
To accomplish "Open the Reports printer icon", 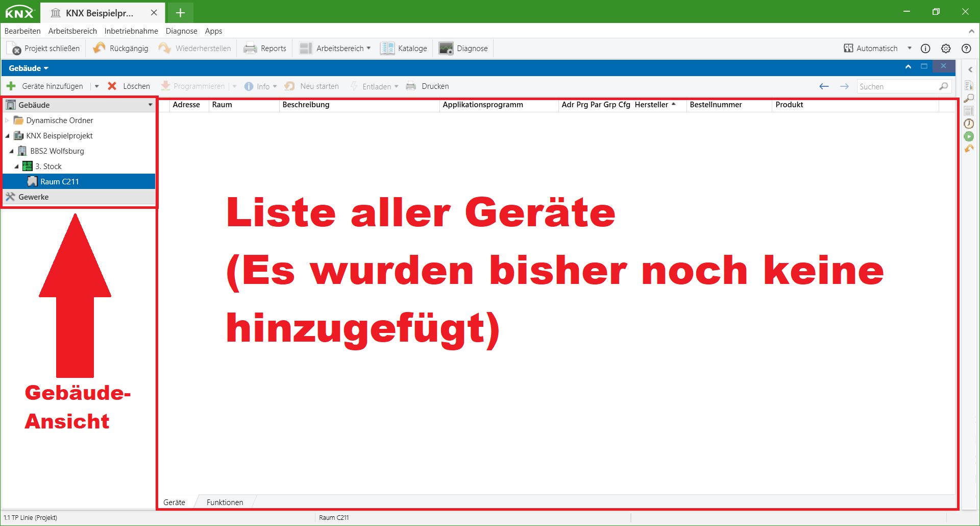I will (x=250, y=49).
